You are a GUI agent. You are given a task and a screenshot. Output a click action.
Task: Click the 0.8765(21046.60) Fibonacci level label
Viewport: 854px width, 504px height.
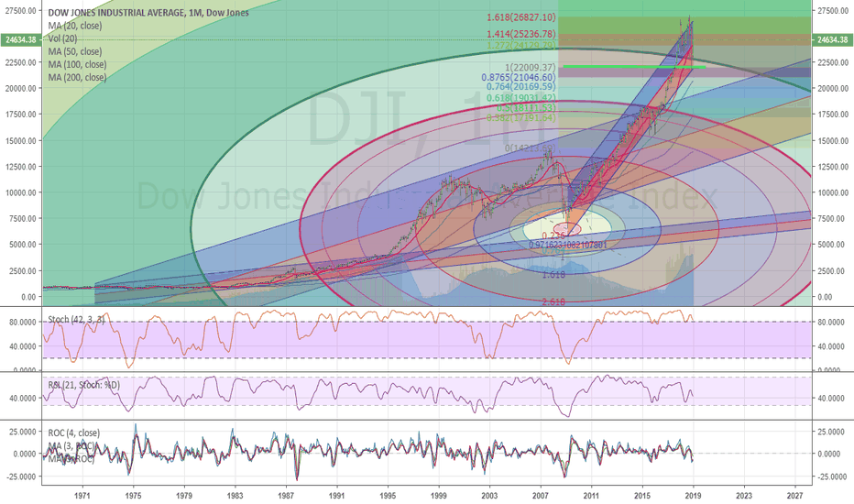click(x=519, y=77)
